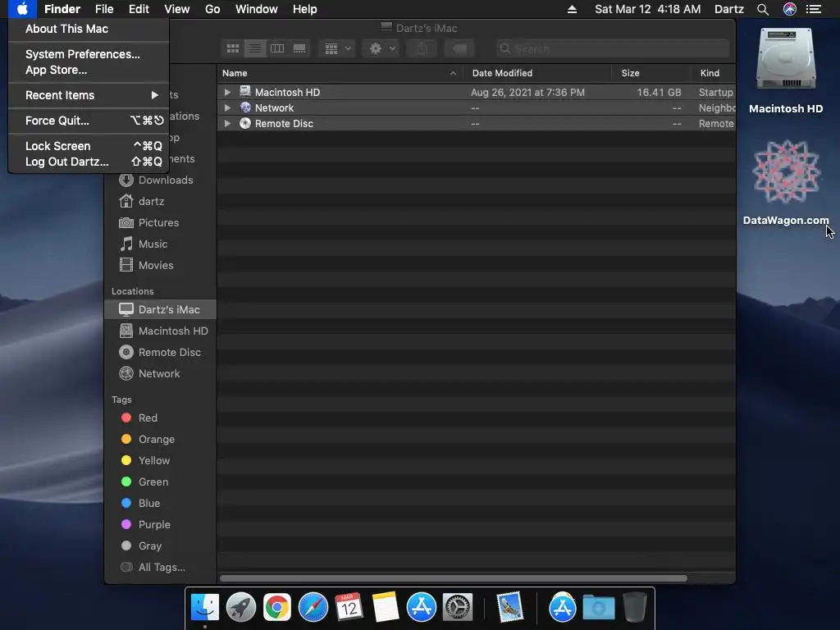Choose About This Mac

point(89,29)
